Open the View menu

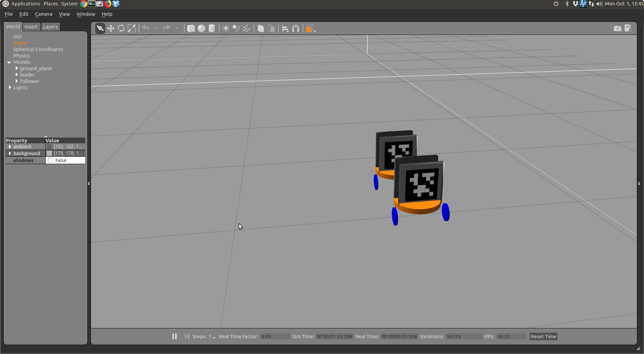pos(64,14)
